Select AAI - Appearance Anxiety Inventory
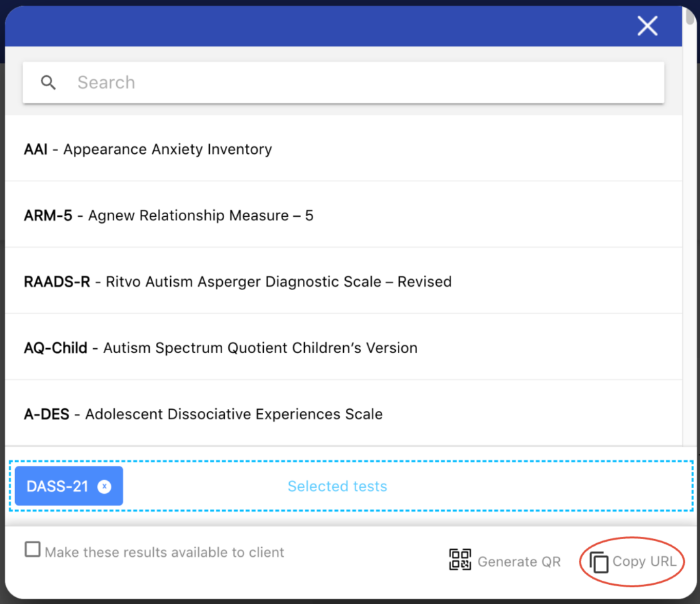 (343, 148)
